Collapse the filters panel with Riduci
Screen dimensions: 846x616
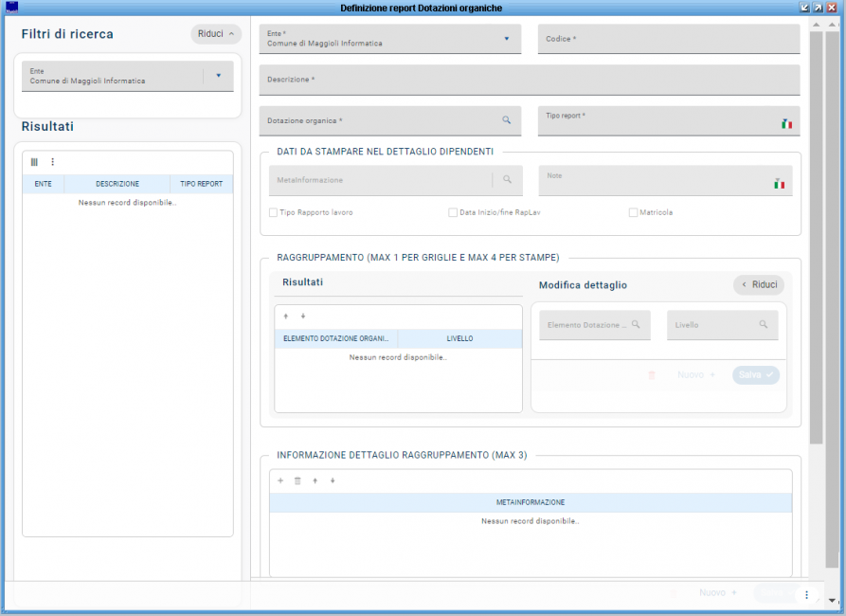point(216,34)
